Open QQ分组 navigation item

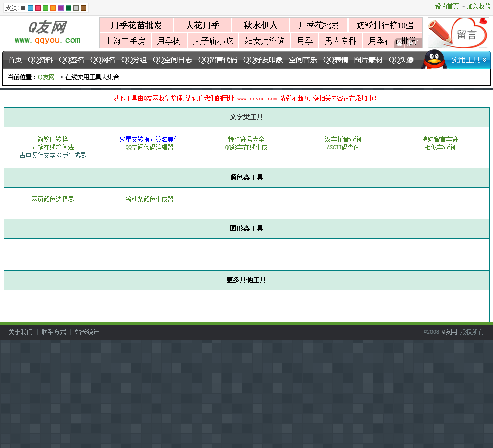tap(134, 60)
